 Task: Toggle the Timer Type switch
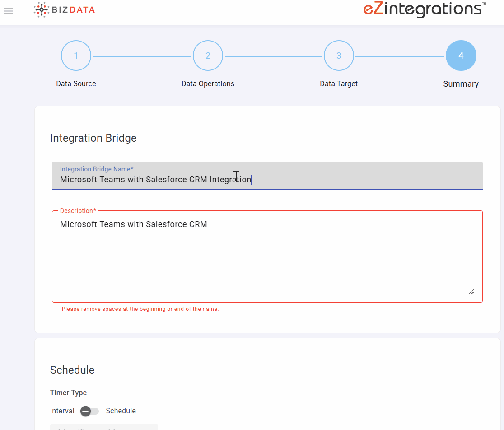89,411
